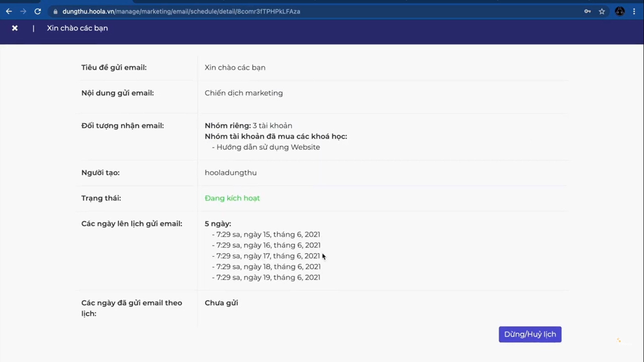This screenshot has height=362, width=644.
Task: Click the URL in address bar
Action: (181, 11)
